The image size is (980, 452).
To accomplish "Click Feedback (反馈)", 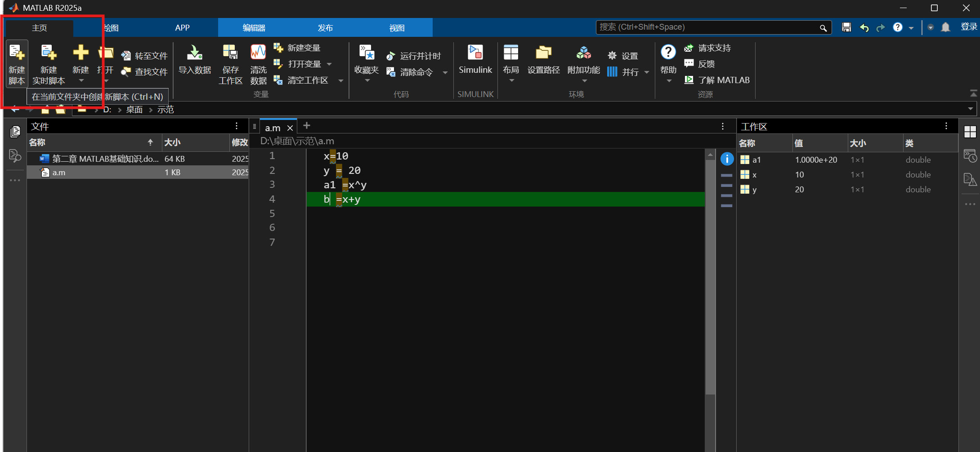I will tap(699, 64).
